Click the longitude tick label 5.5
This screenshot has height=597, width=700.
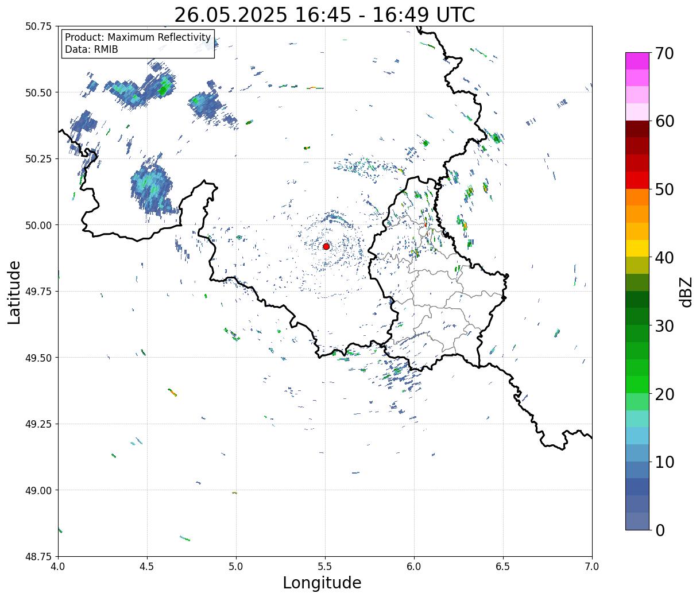click(x=325, y=567)
